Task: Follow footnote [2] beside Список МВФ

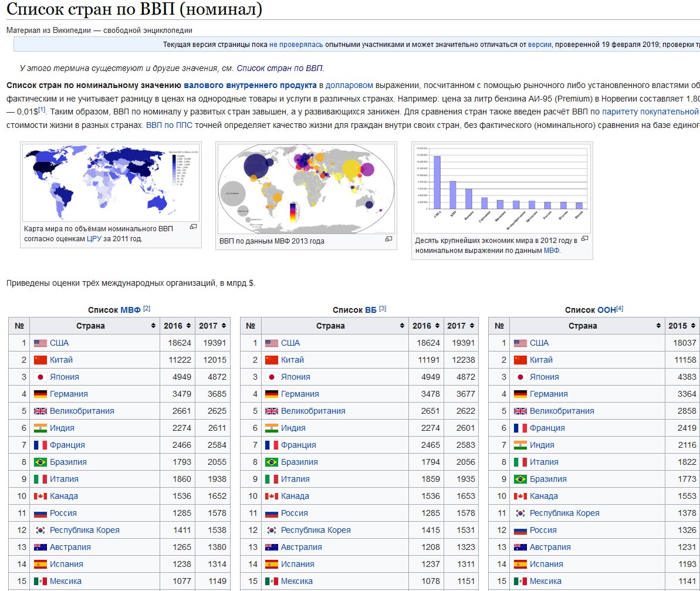Action: 147,309
